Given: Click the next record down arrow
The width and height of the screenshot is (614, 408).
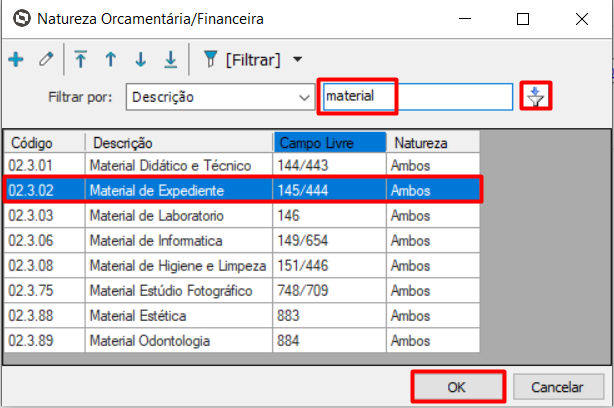Looking at the screenshot, I should (140, 60).
